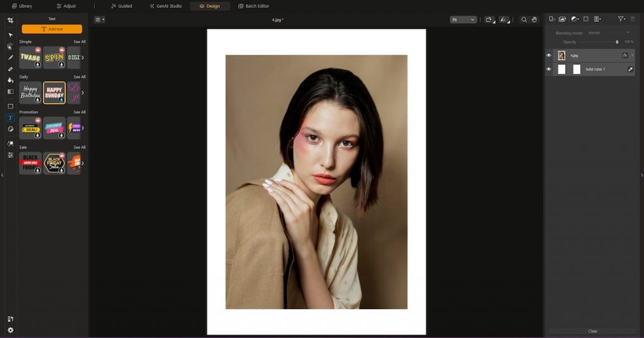
Task: Open the fx effects for 4.jpg layer
Action: click(x=625, y=55)
